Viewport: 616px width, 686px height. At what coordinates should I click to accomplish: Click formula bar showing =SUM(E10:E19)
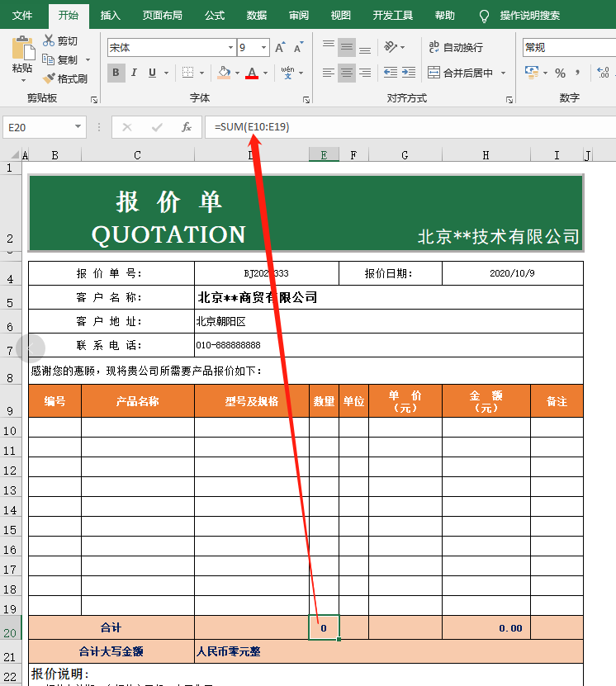click(x=410, y=127)
